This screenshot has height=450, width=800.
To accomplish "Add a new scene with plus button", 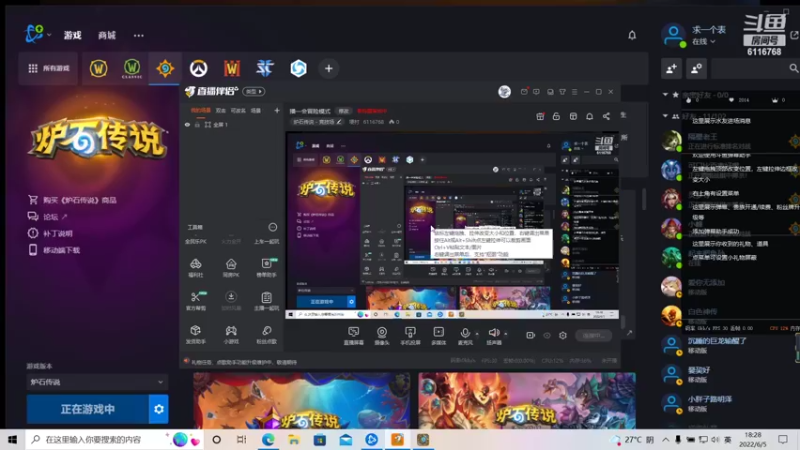I will pos(277,110).
